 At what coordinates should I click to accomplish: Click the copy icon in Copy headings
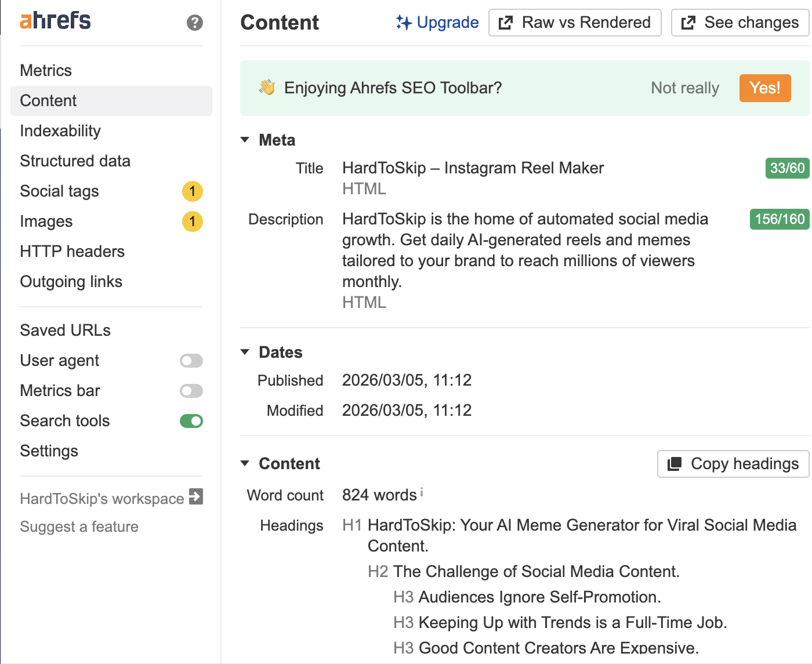click(675, 464)
